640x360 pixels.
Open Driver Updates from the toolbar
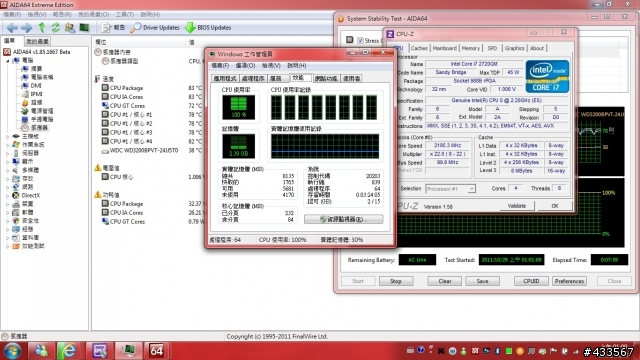(x=155, y=28)
